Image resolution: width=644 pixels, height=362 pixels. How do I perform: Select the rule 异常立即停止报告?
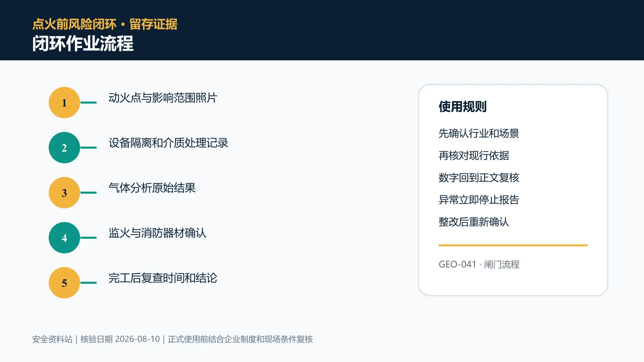pyautogui.click(x=479, y=200)
